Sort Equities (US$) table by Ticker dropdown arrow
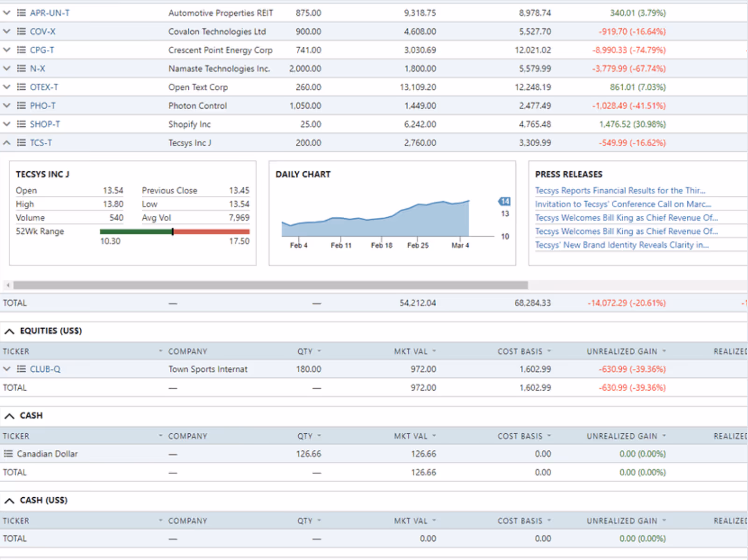The width and height of the screenshot is (748, 560). [160, 351]
